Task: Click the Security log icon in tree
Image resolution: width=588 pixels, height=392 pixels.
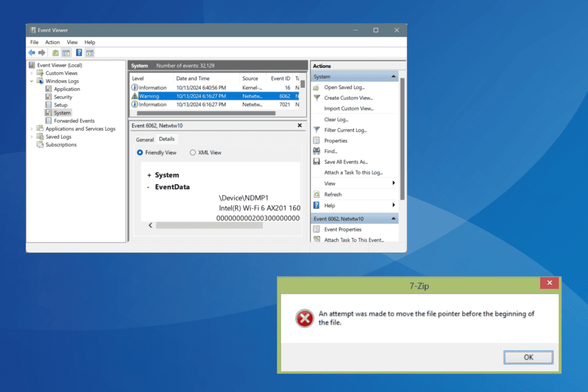Action: pos(48,96)
